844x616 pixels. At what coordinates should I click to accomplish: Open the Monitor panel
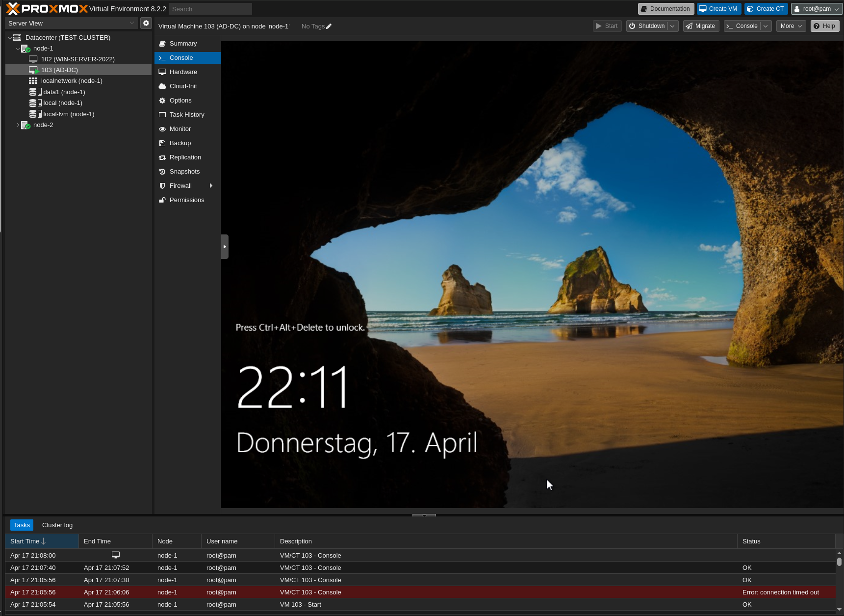coord(180,128)
